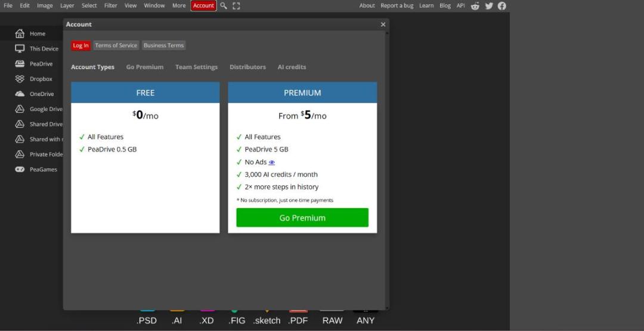Open the More menu

click(179, 6)
